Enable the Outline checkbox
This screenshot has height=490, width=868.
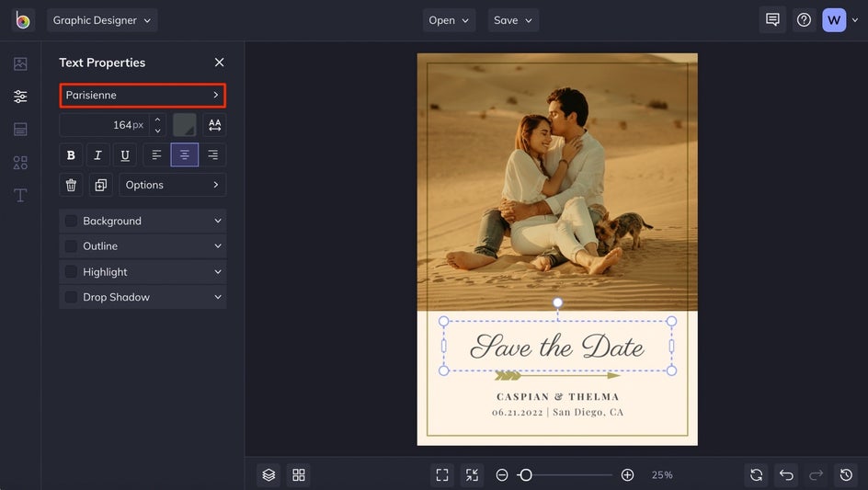[71, 246]
